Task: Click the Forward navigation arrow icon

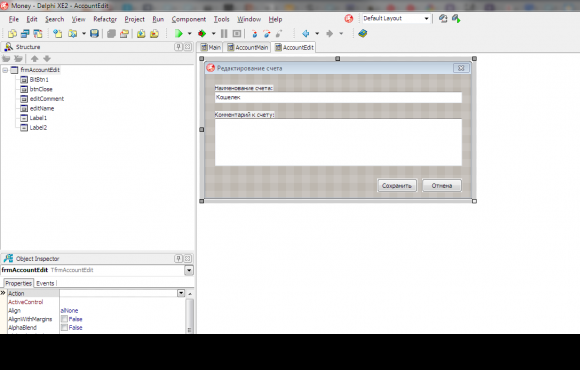Action: (329, 34)
